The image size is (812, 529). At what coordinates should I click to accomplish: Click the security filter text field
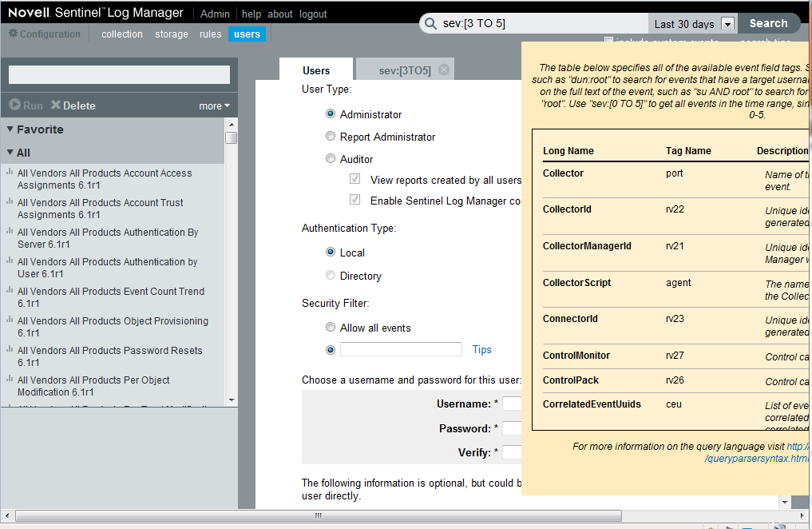(x=401, y=349)
